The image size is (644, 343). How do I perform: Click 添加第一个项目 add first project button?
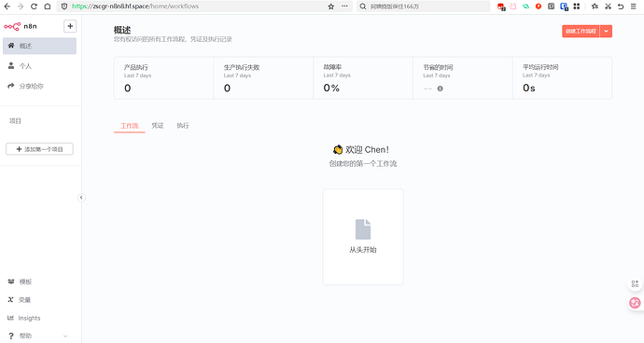pos(39,149)
